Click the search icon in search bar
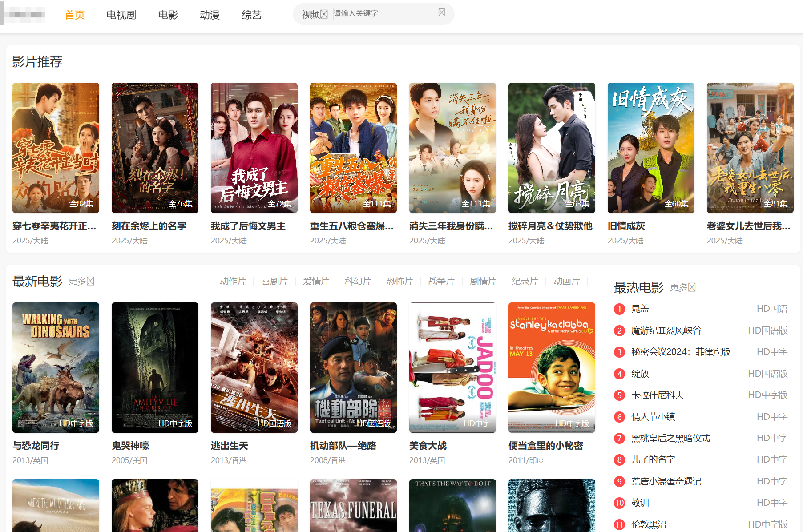This screenshot has height=532, width=803. tap(441, 12)
